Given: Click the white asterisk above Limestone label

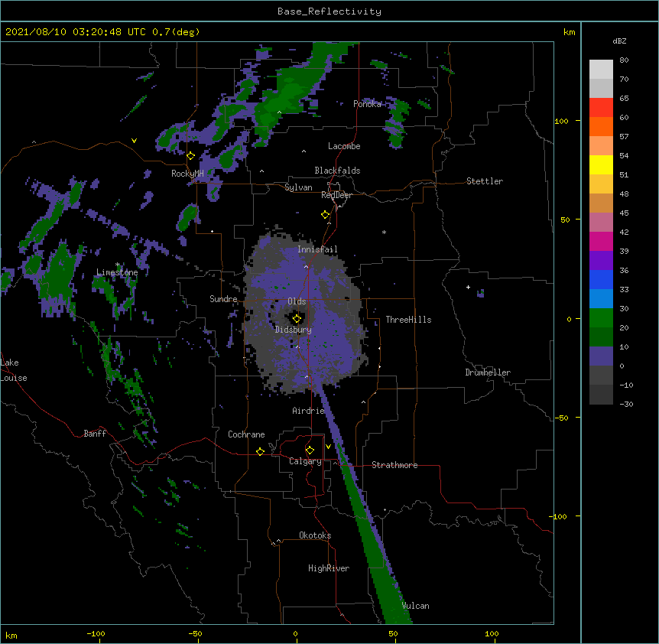Looking at the screenshot, I should point(118,265).
